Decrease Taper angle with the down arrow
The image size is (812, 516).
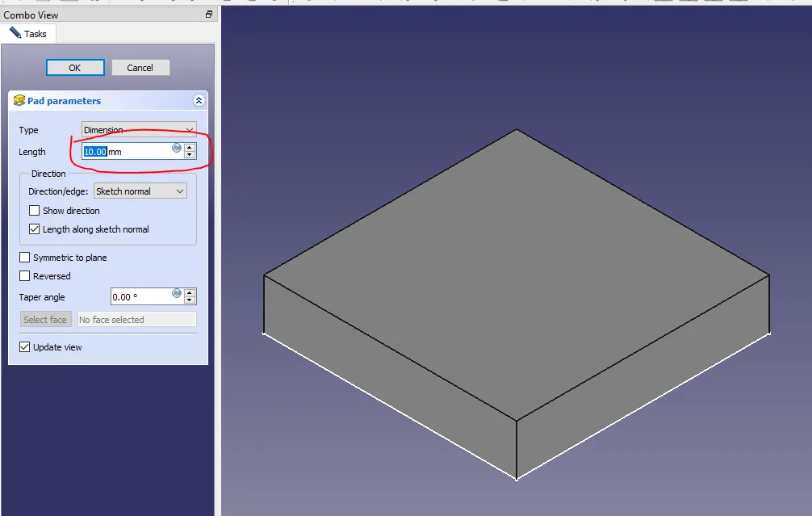pyautogui.click(x=190, y=300)
